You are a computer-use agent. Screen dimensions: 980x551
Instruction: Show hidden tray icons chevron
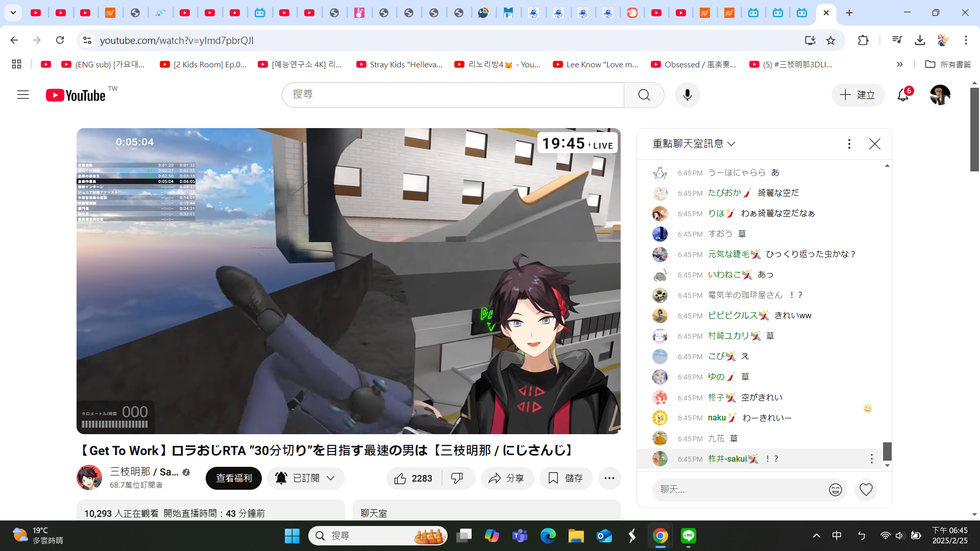817,536
